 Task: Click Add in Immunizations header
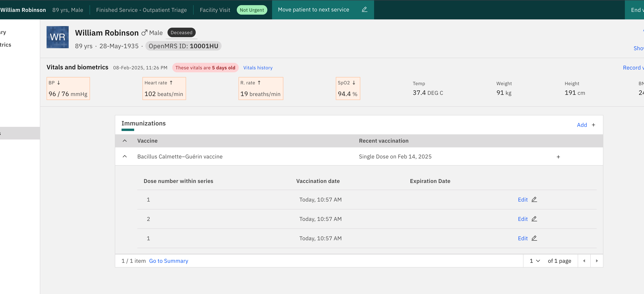click(x=582, y=125)
